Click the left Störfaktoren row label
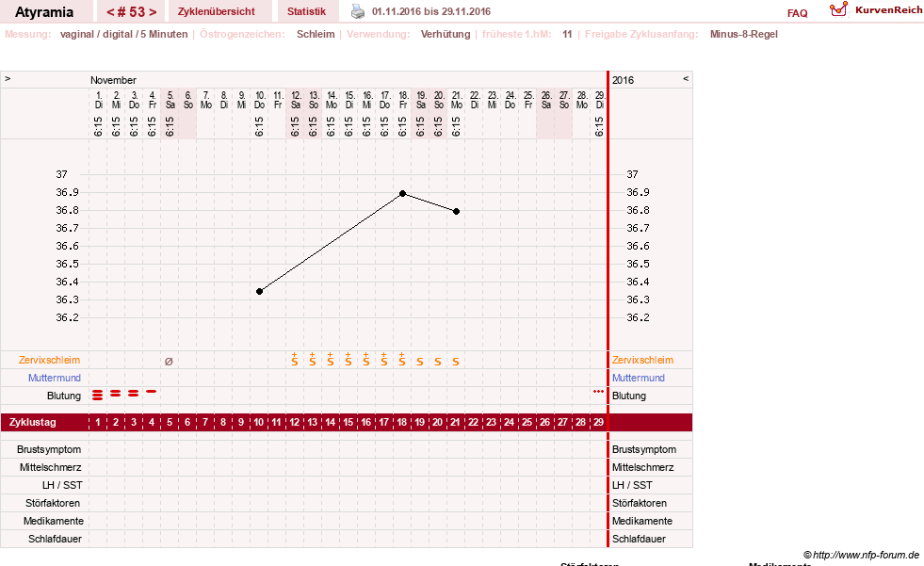The image size is (924, 566). (x=53, y=503)
